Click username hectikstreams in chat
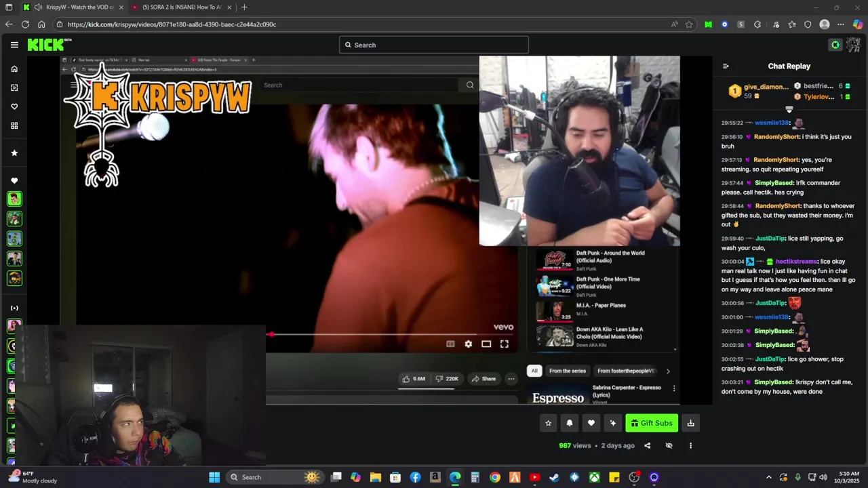Image resolution: width=868 pixels, height=488 pixels. 796,262
